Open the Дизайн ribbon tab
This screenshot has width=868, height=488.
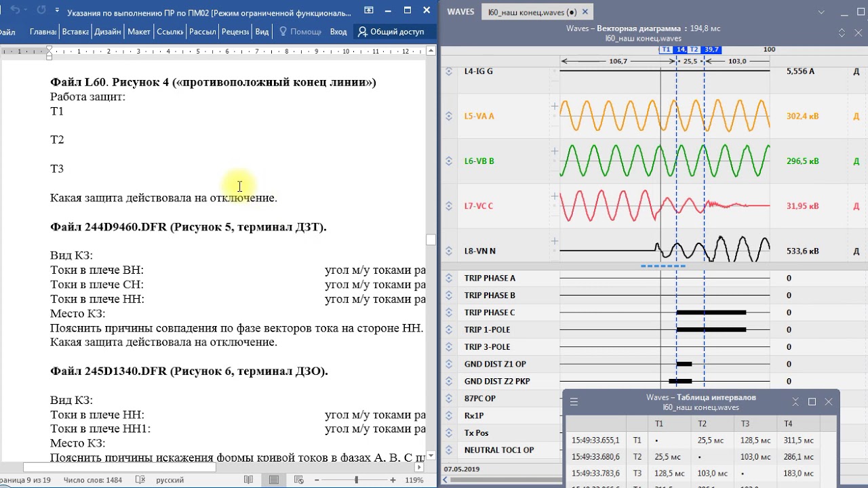click(108, 32)
